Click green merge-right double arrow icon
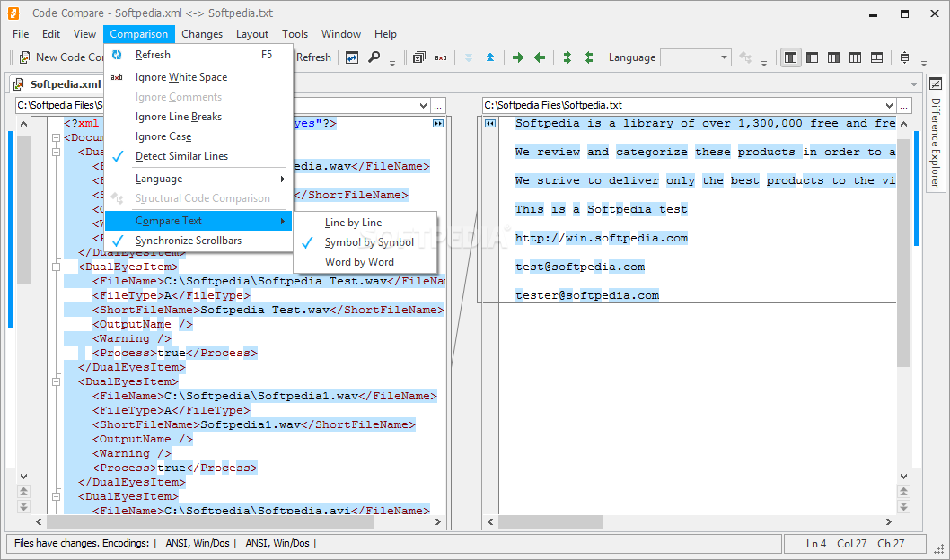 (567, 57)
